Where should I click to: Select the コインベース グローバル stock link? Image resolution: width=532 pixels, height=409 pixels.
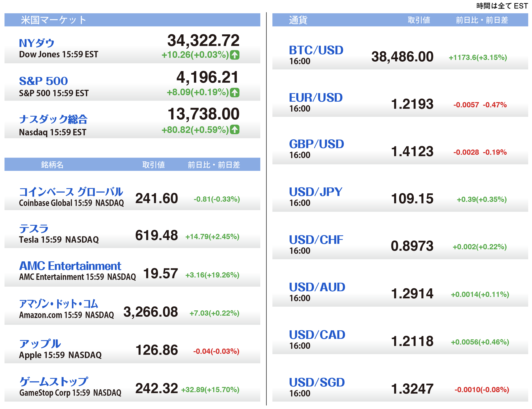[71, 192]
